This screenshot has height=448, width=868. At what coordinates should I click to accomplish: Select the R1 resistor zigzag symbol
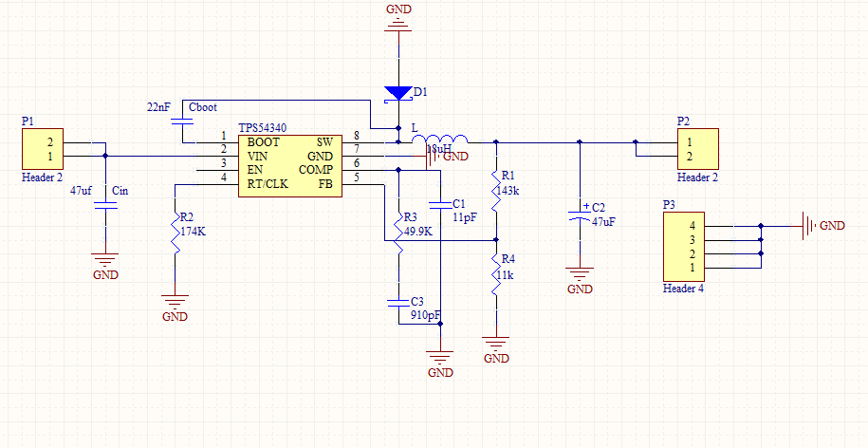pyautogui.click(x=496, y=191)
